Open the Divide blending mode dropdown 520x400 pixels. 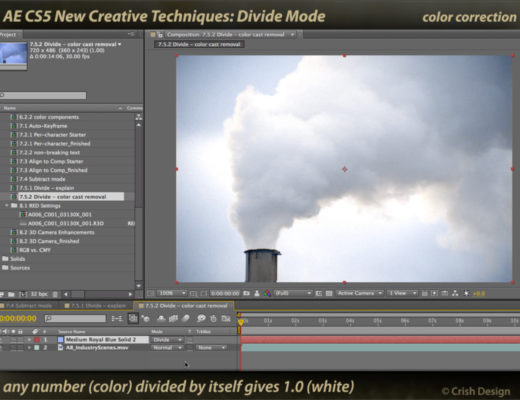[167, 340]
